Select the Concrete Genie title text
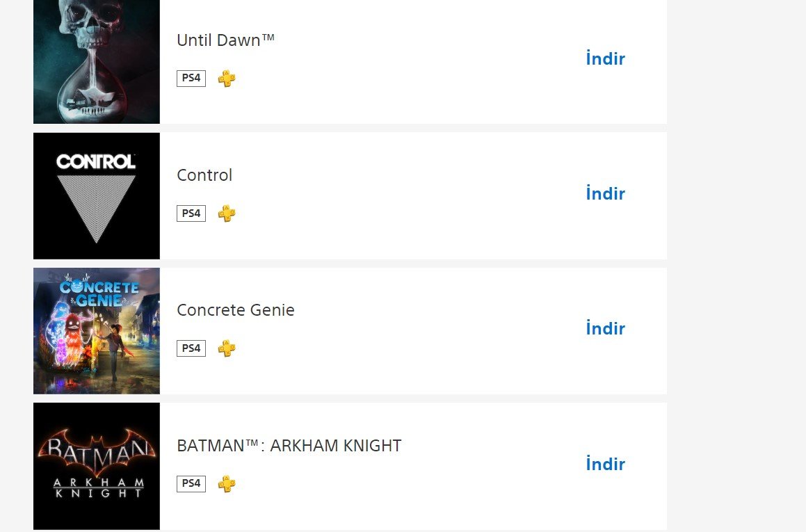The width and height of the screenshot is (806, 532). (x=236, y=310)
